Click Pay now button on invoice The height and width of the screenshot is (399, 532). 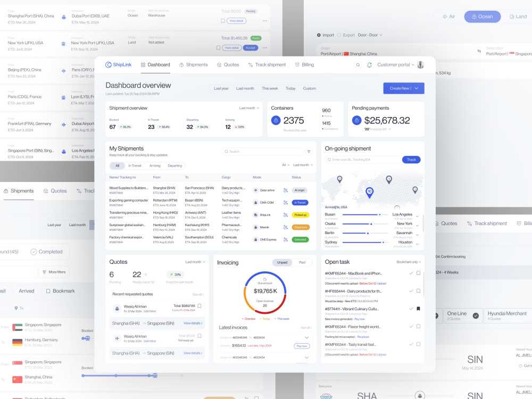click(302, 346)
